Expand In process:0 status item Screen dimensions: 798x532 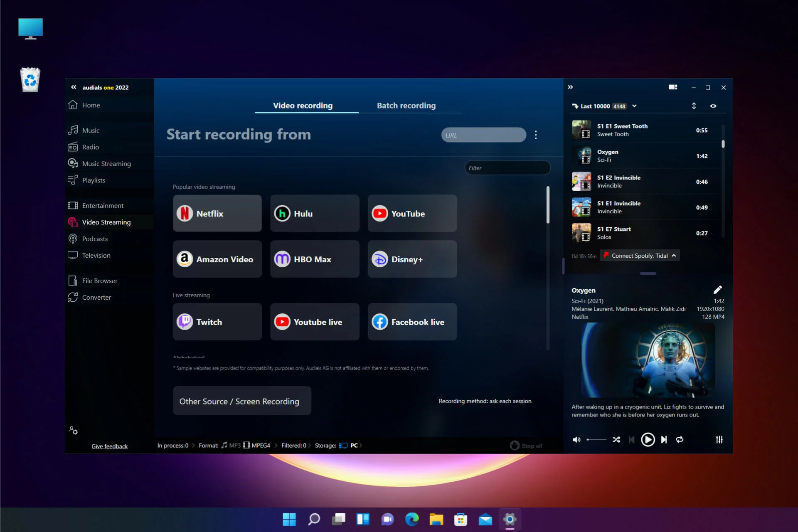(176, 446)
